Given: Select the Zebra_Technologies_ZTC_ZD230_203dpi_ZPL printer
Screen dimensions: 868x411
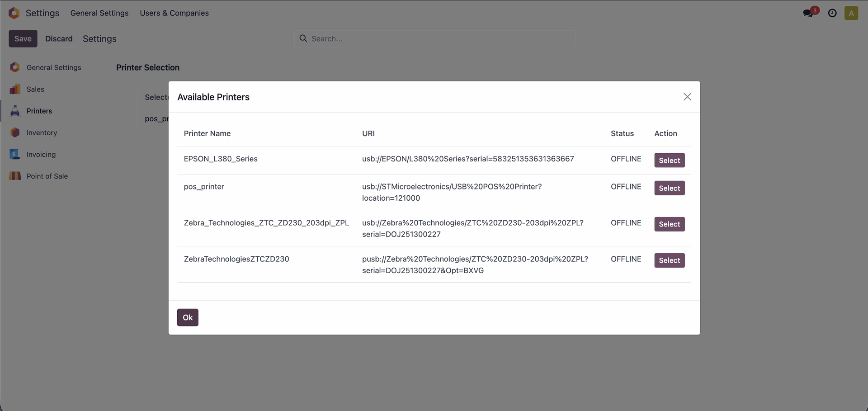Looking at the screenshot, I should click(x=669, y=224).
